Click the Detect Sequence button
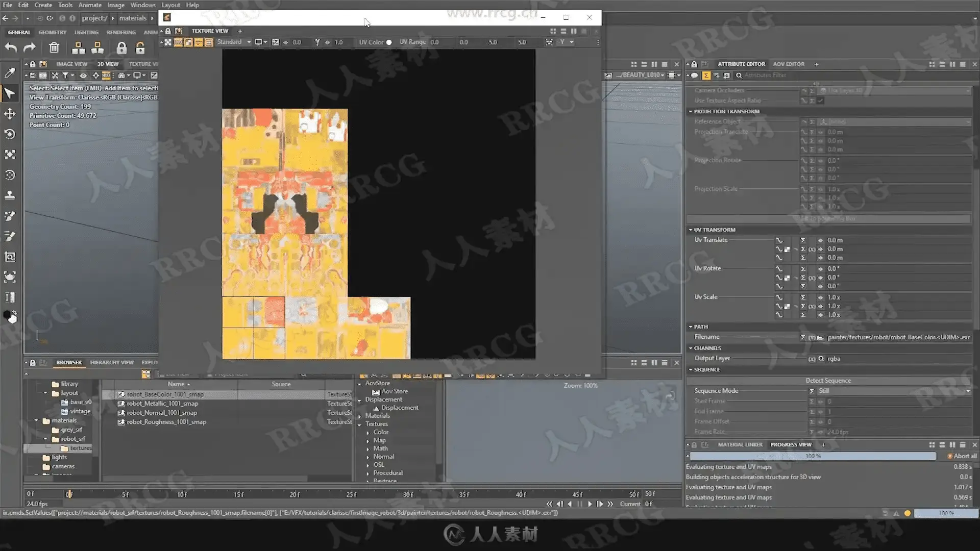 pos(828,381)
